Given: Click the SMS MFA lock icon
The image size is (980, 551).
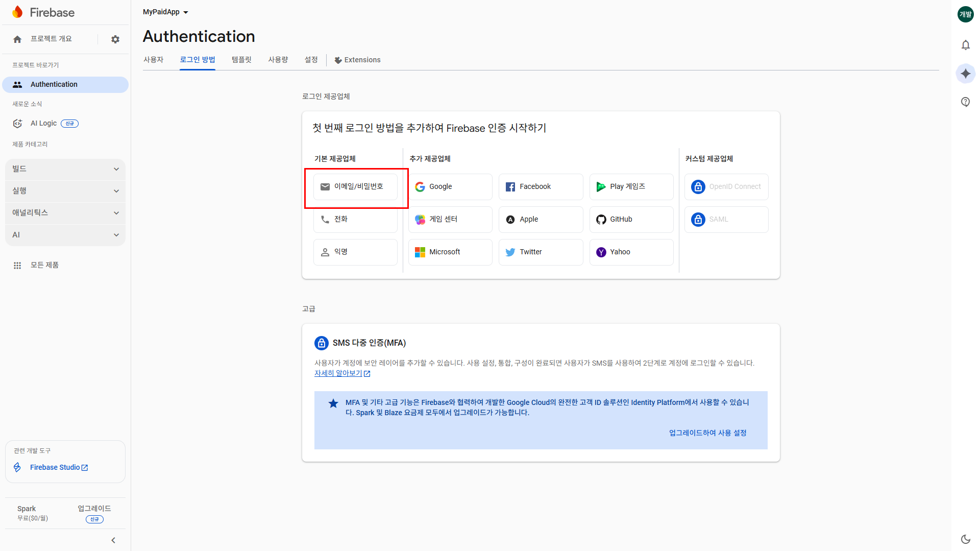Looking at the screenshot, I should [x=322, y=343].
